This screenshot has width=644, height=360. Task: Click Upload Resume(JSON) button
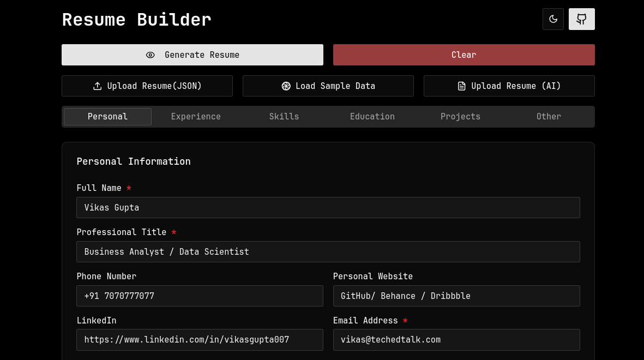coord(147,86)
